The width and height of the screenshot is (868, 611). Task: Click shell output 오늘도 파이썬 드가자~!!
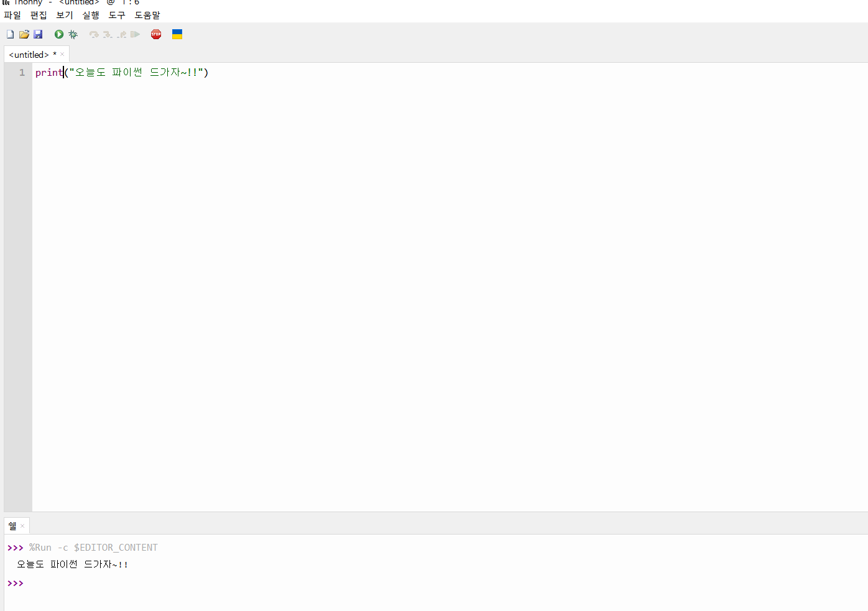pyautogui.click(x=72, y=564)
